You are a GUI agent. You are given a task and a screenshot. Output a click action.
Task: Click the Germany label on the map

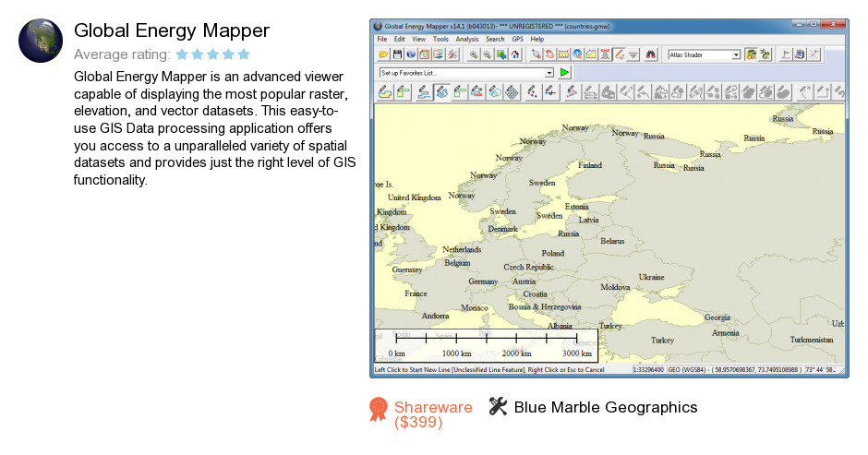click(x=483, y=281)
